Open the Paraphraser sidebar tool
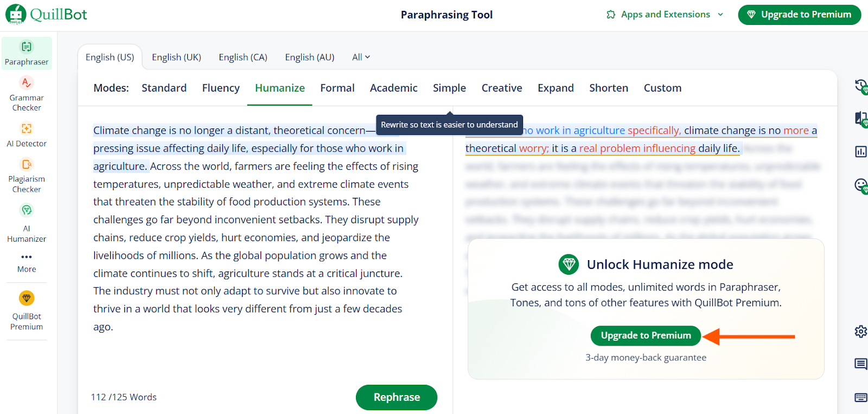This screenshot has height=414, width=868. (27, 53)
